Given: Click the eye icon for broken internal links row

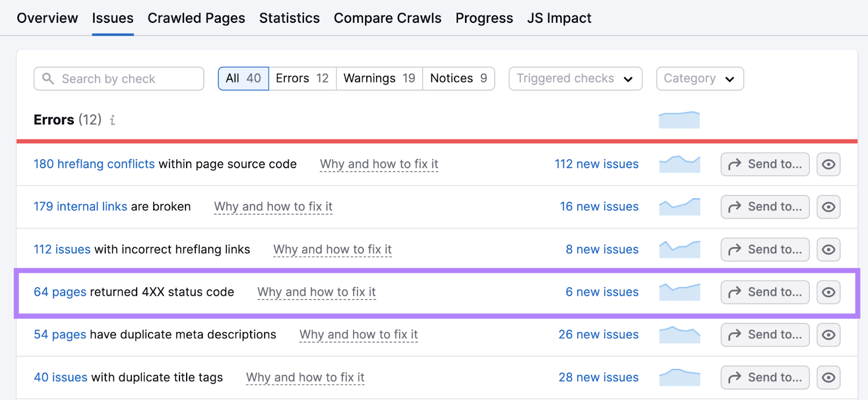Looking at the screenshot, I should pos(828,207).
